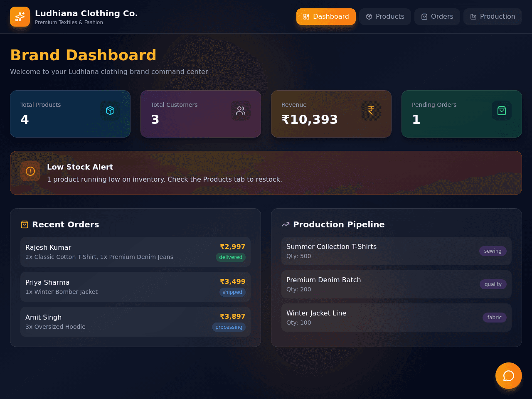Screen dimensions: 532x399
Task: Open the chat bubble floating button
Action: [509, 376]
